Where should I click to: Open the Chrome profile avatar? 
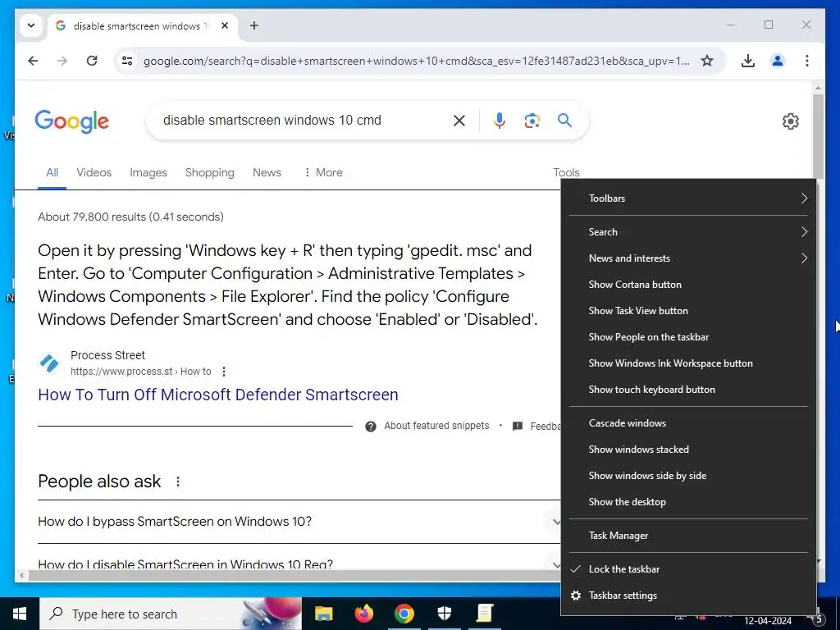778,61
